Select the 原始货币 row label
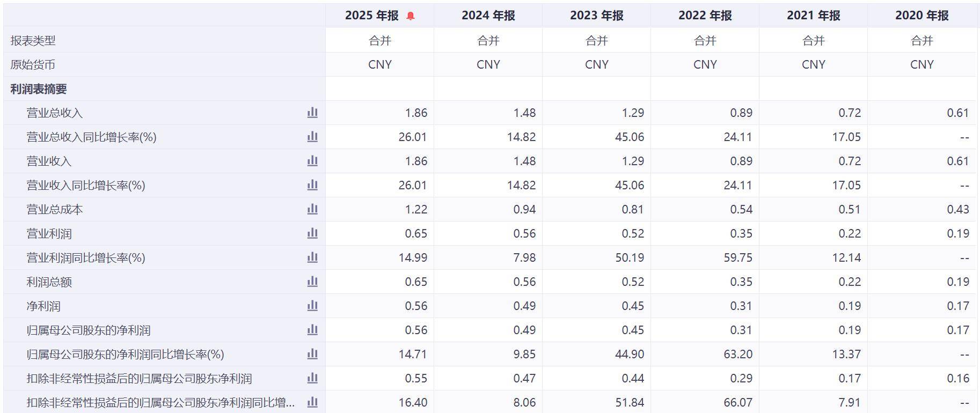The image size is (980, 413). point(33,65)
